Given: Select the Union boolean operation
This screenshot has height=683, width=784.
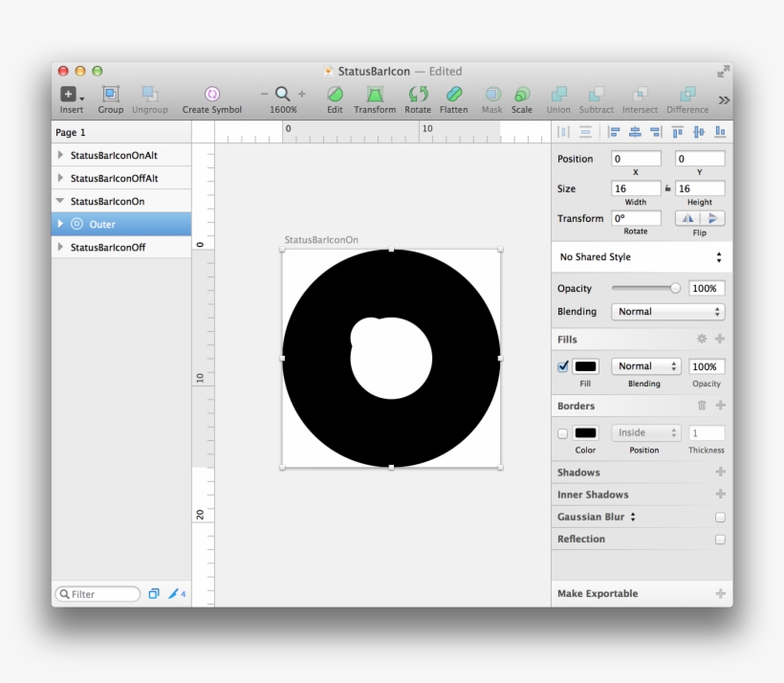Looking at the screenshot, I should pos(558,96).
